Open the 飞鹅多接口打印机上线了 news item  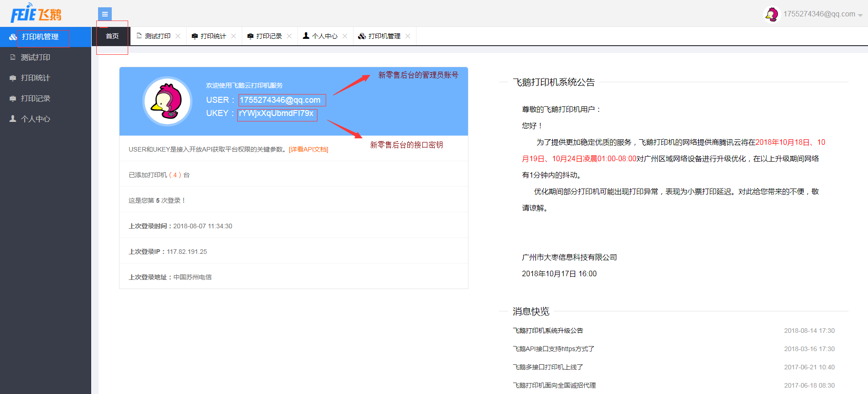pyautogui.click(x=548, y=367)
